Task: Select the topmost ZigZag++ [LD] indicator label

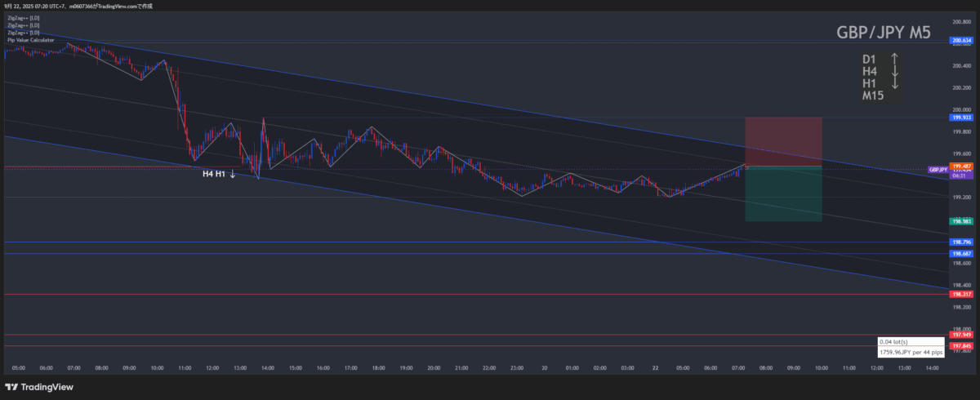Action: tap(24, 17)
